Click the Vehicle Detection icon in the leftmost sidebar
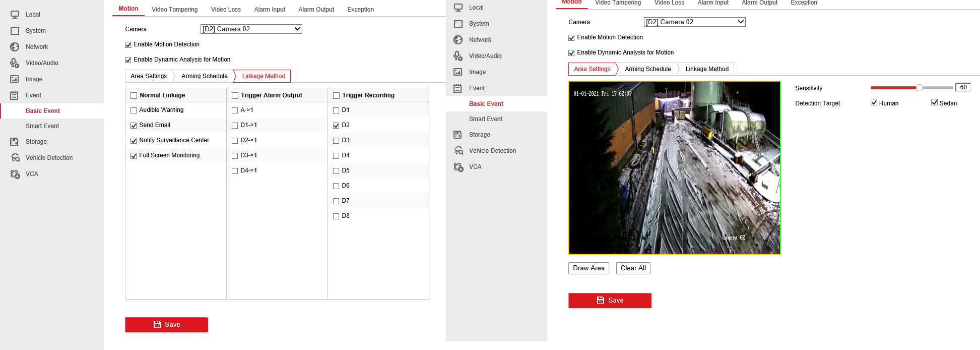The image size is (980, 350). point(15,158)
